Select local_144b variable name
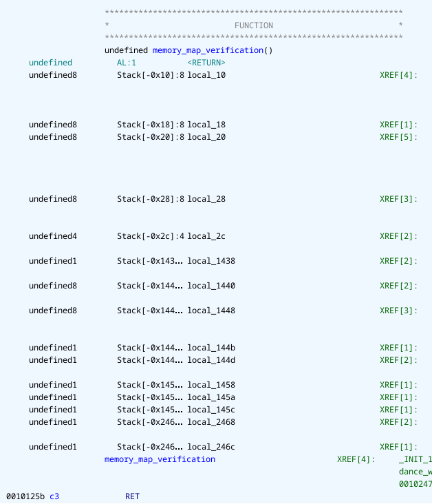Viewport: 432px width, 504px height. click(211, 348)
